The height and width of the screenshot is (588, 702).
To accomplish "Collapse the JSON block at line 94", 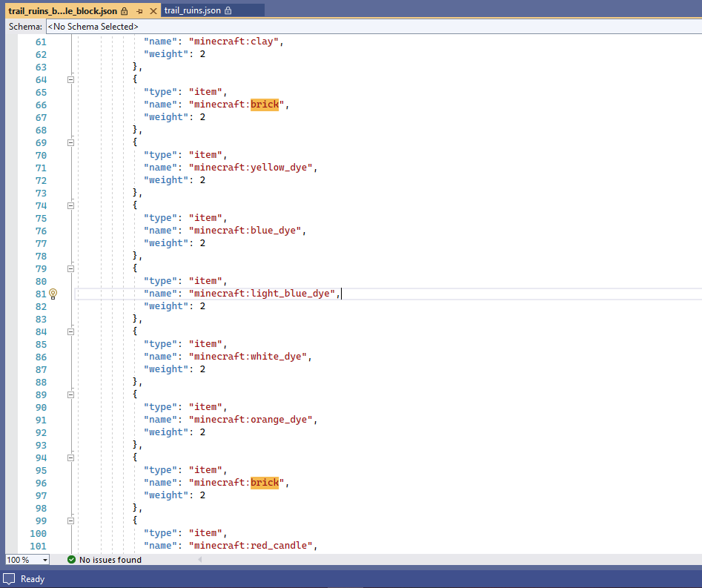I will 71,457.
